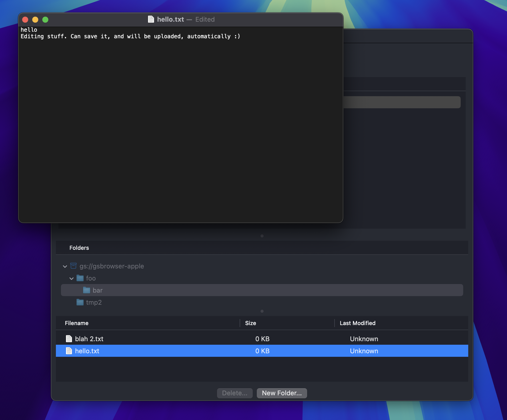Click the Folders header
The height and width of the screenshot is (420, 507).
(79, 248)
